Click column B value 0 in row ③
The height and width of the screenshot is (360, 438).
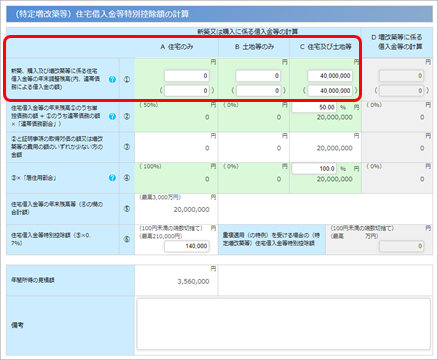click(x=279, y=148)
